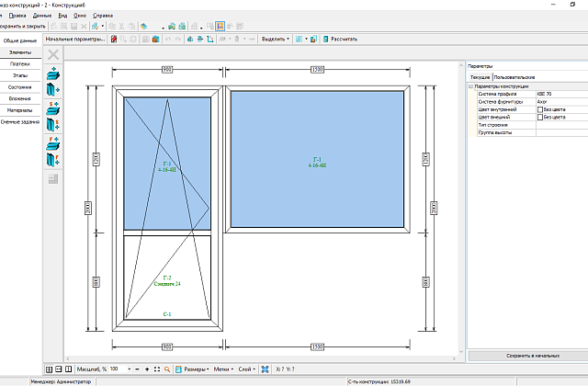Image resolution: width=588 pixels, height=386 pixels.
Task: Open the Состояния section
Action: pos(20,87)
